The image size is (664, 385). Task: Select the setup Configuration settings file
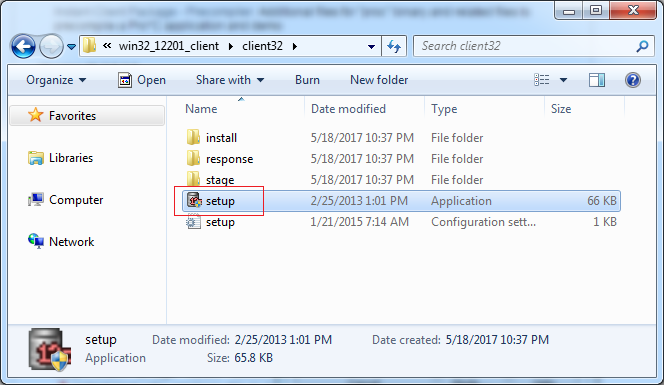point(401,222)
